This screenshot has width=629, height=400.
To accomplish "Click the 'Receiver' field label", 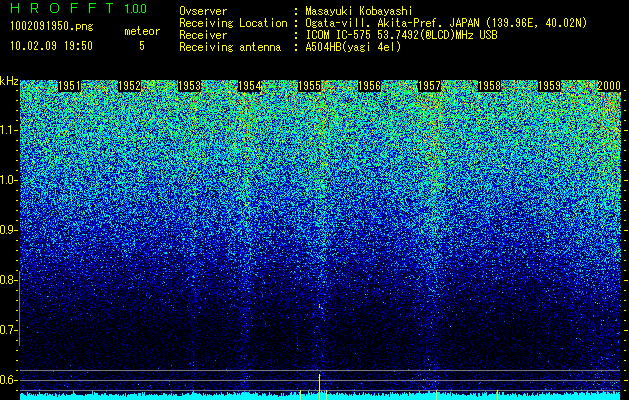I will (x=203, y=35).
